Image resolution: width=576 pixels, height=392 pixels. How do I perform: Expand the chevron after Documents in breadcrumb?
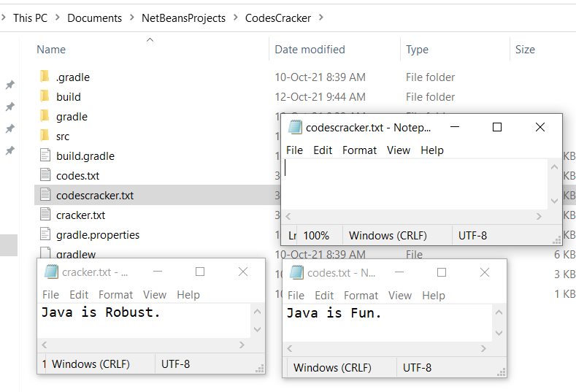pyautogui.click(x=132, y=18)
